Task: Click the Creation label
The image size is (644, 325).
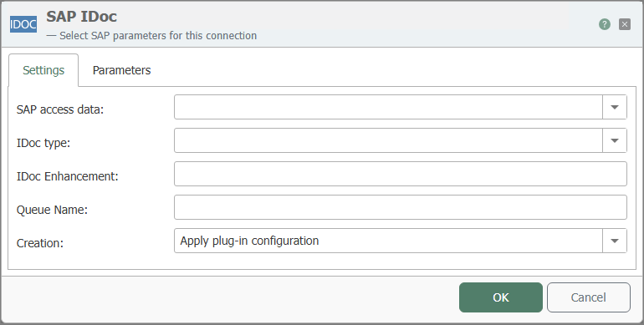Action: coord(40,243)
